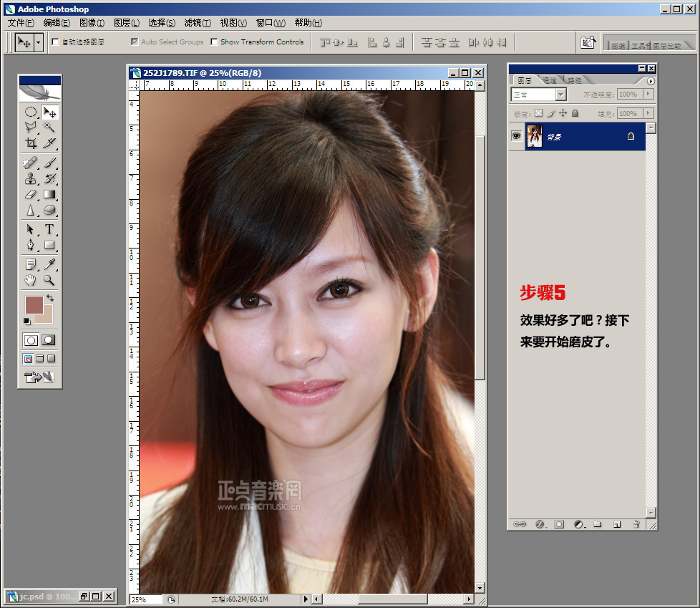This screenshot has width=700, height=608.
Task: Choose the Clone Stamp tool
Action: (31, 179)
